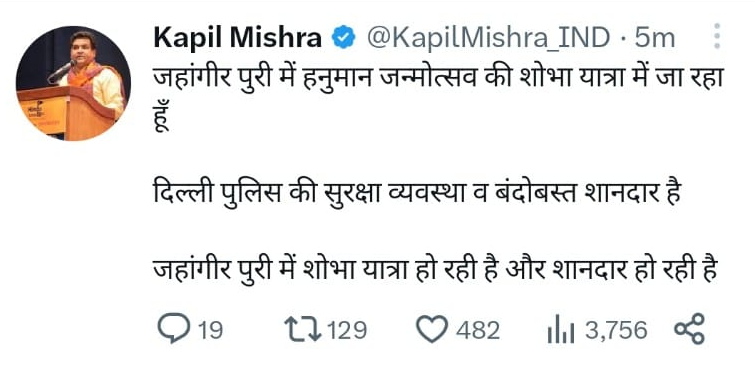This screenshot has height=367, width=755.
Task: Click the blue verified badge
Action: click(x=343, y=38)
